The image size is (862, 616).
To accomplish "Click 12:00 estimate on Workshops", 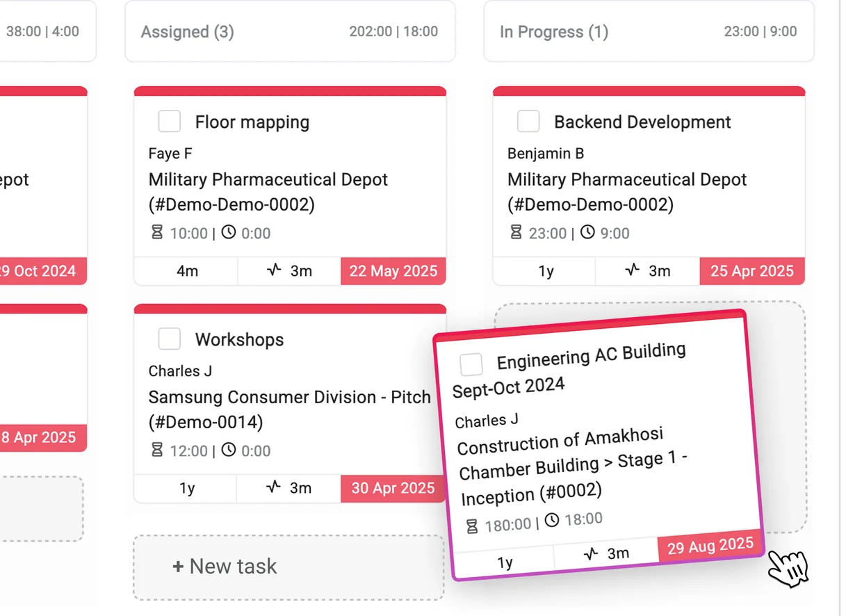I will 188,451.
